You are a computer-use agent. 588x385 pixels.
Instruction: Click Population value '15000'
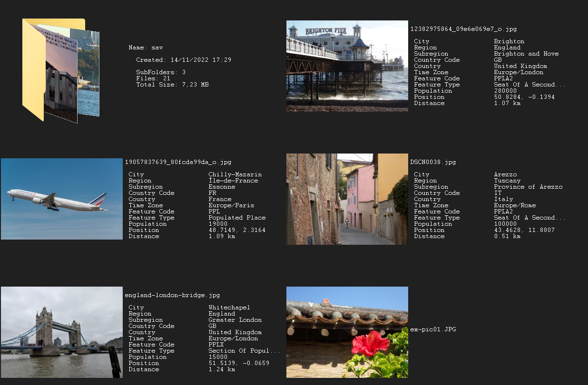pyautogui.click(x=218, y=357)
